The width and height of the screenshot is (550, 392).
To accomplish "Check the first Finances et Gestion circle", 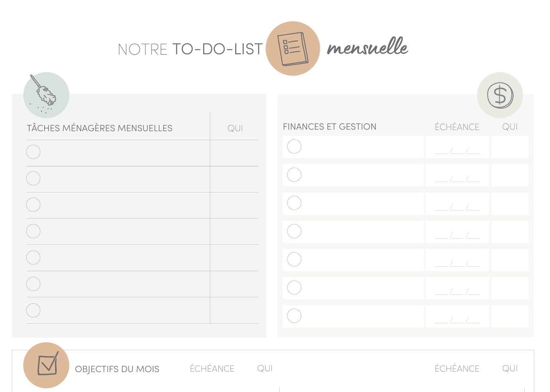I will coord(294,147).
